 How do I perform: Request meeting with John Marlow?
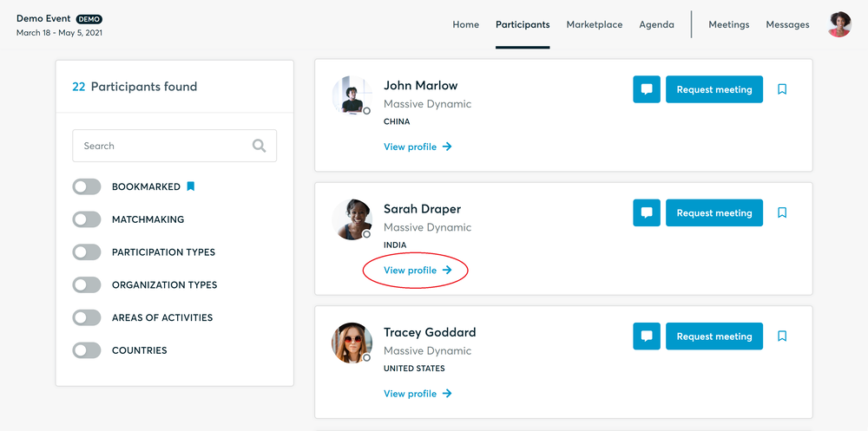713,89
